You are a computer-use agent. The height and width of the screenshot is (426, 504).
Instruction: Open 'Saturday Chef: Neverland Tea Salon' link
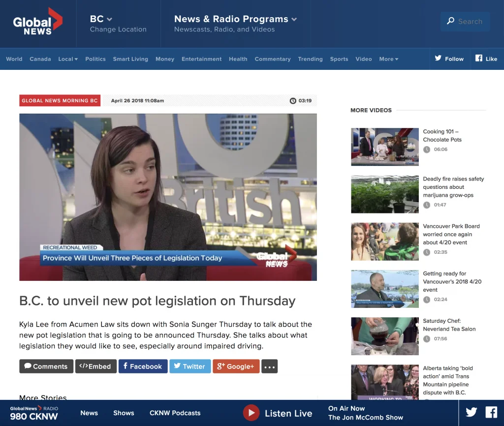(x=449, y=325)
